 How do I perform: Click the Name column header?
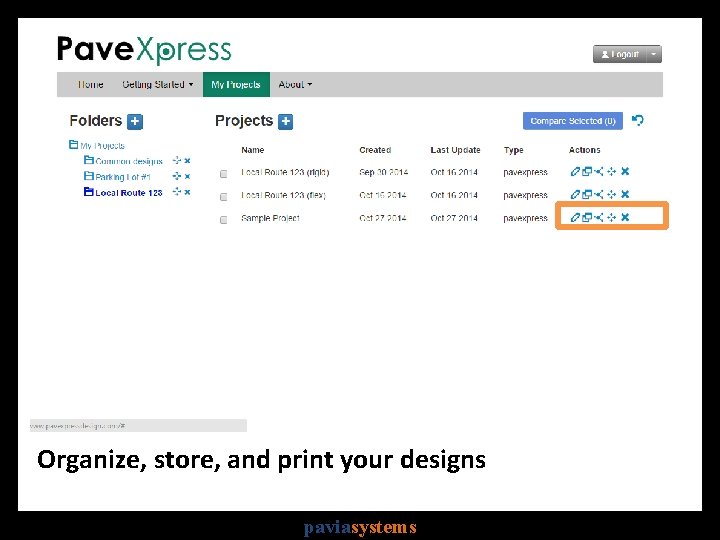253,150
